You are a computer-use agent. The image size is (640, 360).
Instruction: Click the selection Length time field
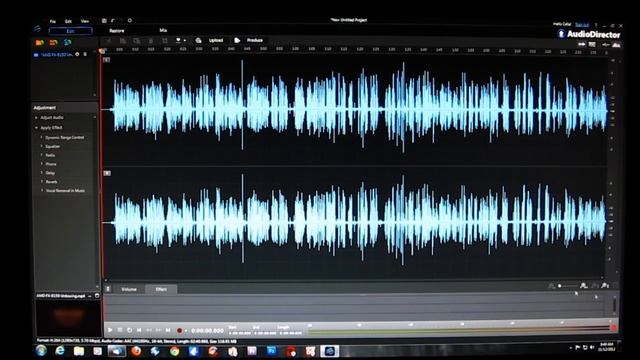(291, 333)
